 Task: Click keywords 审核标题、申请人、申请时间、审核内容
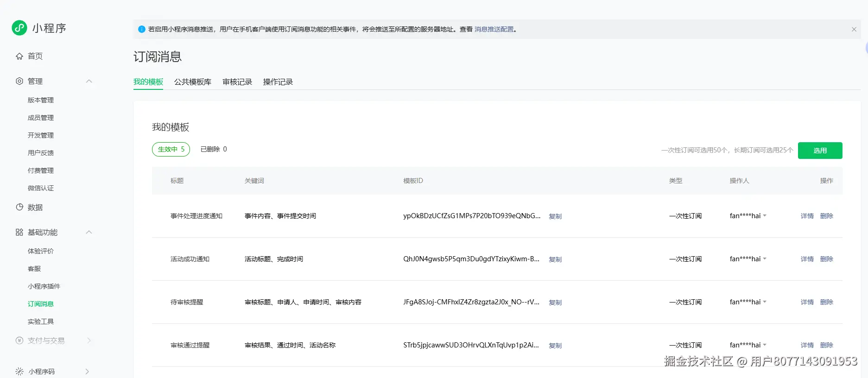point(303,302)
